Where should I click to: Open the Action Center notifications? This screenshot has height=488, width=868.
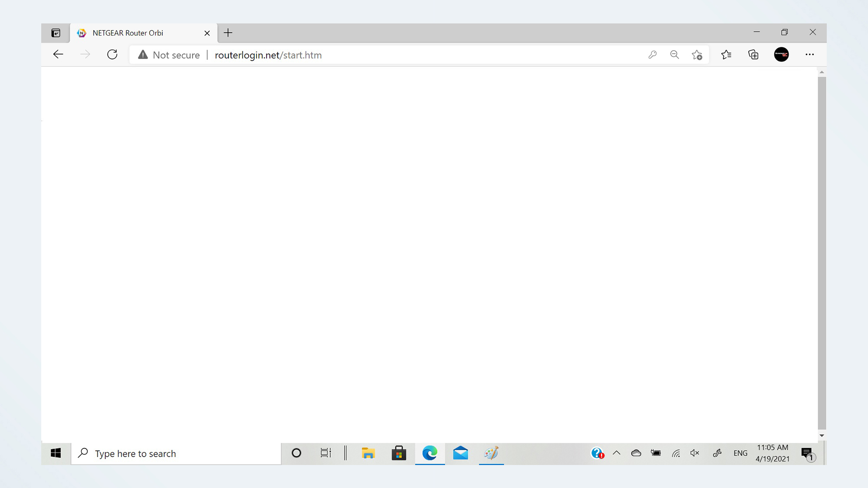pos(808,454)
